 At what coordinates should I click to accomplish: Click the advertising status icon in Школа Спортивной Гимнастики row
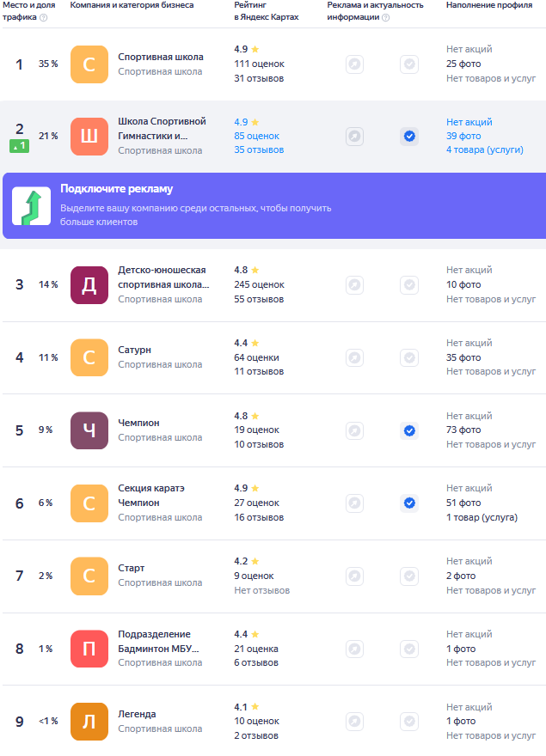354,137
